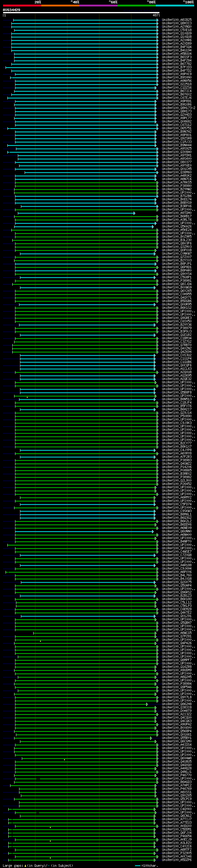Screen dimensions: 197x868
Task: Click the UniRef100_Q5KAZ6 label
Action: pos(177,227)
